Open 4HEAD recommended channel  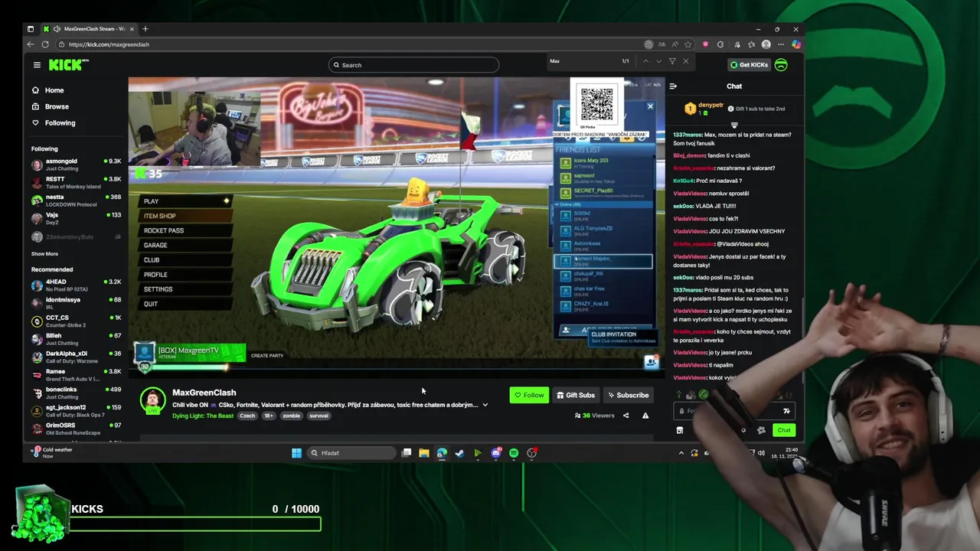pos(76,285)
